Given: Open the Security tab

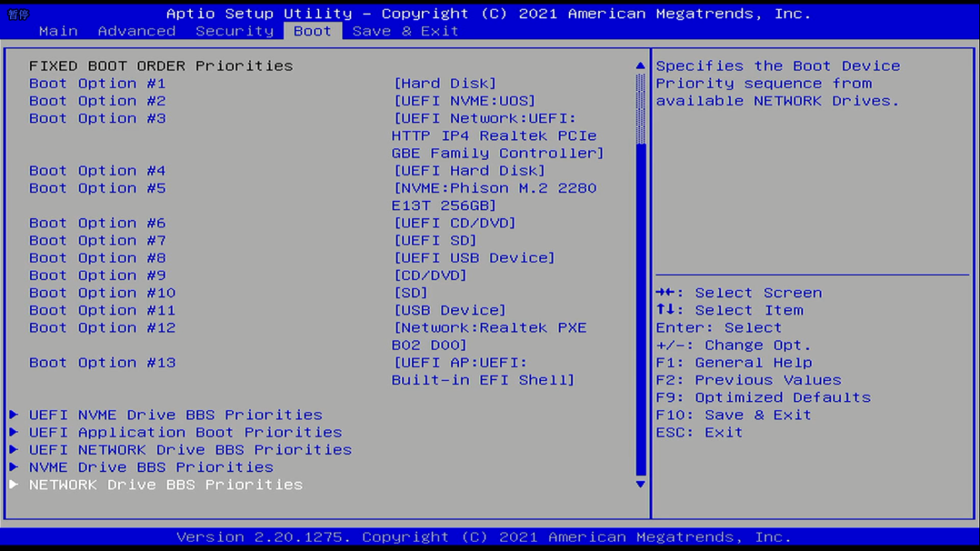Looking at the screenshot, I should 234,31.
